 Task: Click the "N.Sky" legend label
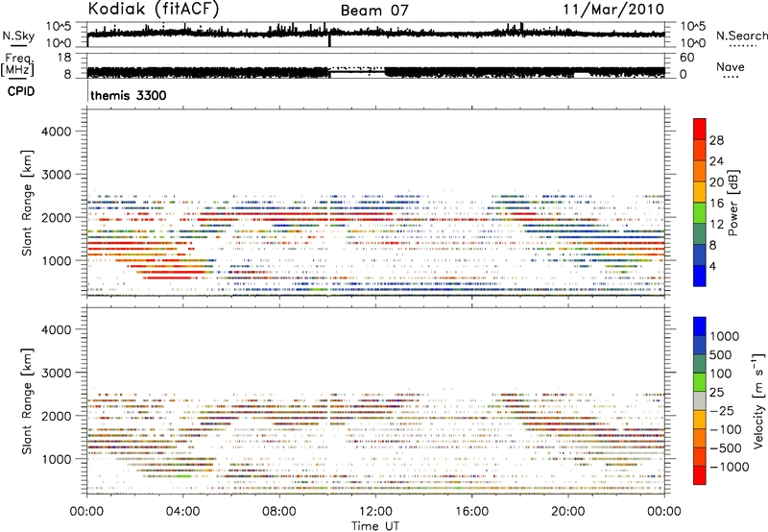tap(18, 36)
